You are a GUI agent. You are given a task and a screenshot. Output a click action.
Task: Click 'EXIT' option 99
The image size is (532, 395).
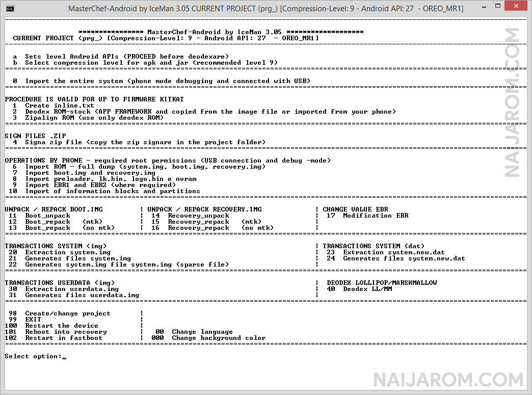point(25,320)
